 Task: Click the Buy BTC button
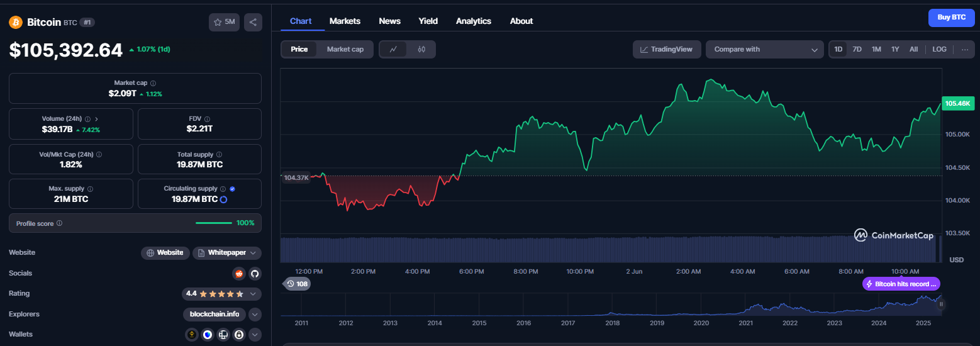tap(952, 18)
